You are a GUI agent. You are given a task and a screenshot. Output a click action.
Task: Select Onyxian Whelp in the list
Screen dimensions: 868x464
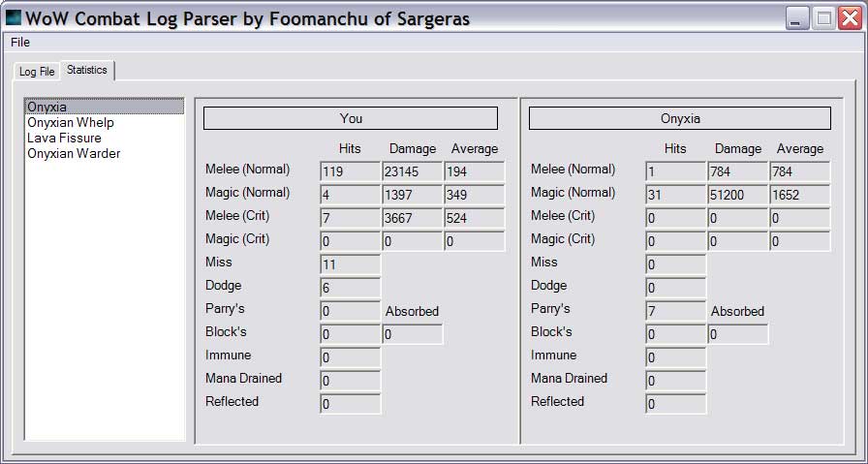tap(104, 122)
